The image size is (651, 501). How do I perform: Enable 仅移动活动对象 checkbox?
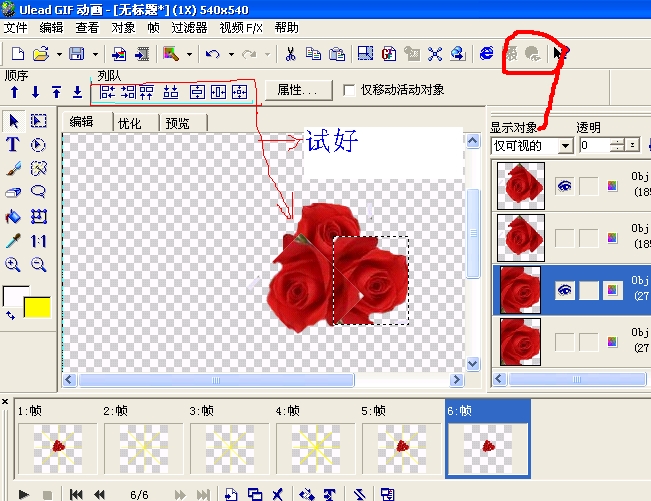[x=349, y=91]
